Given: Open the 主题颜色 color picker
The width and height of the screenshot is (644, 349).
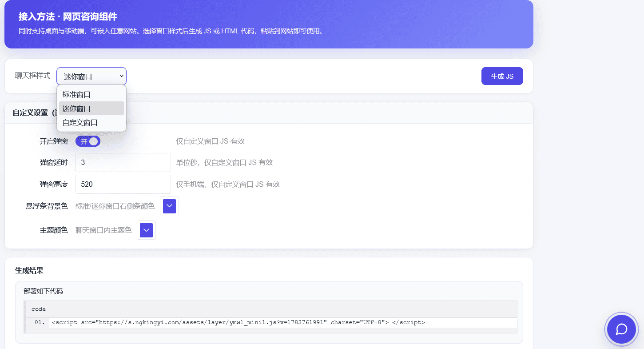Looking at the screenshot, I should [147, 230].
